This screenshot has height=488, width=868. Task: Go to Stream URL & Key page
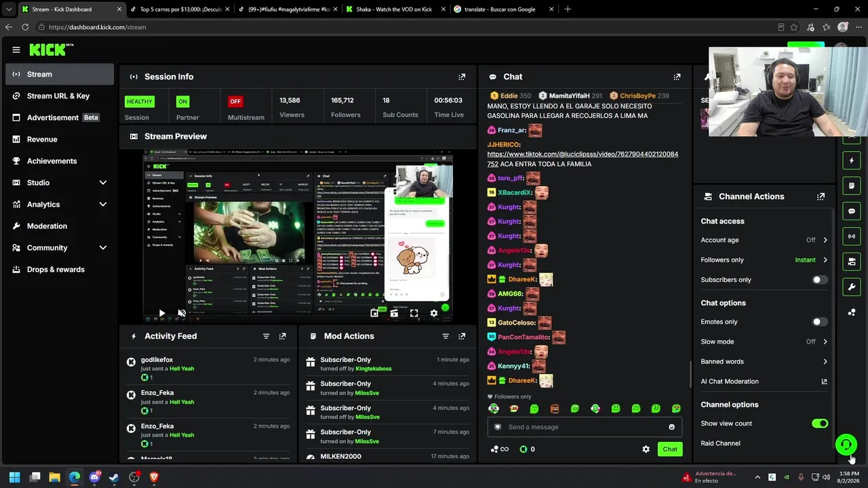point(60,96)
